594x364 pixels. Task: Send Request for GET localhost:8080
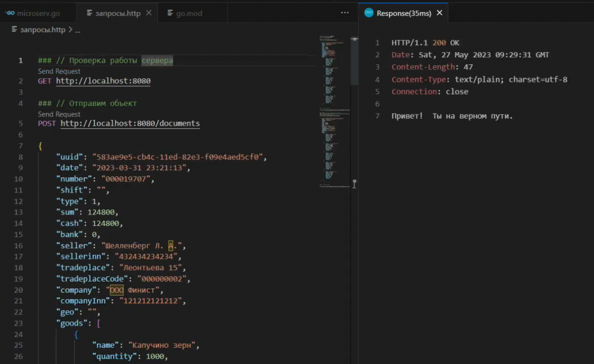(x=59, y=71)
